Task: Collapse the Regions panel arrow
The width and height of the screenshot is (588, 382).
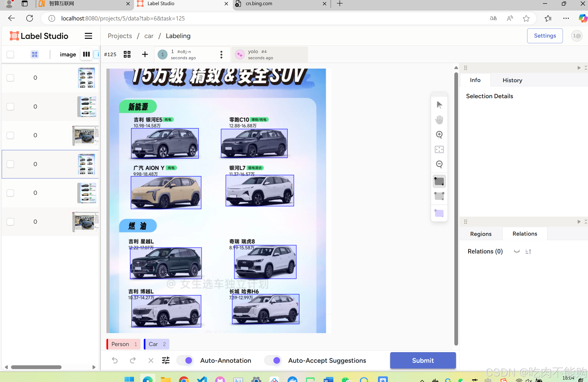Action: click(x=579, y=222)
